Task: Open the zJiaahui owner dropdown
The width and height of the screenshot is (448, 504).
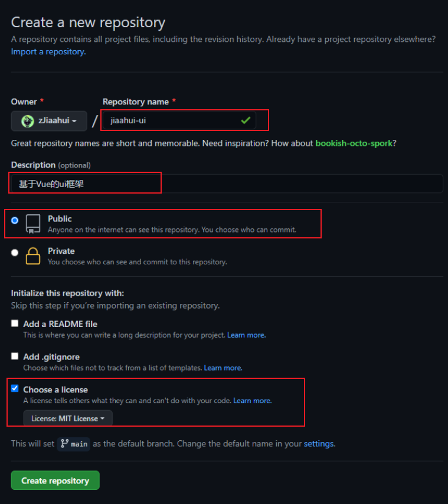Action: (49, 121)
